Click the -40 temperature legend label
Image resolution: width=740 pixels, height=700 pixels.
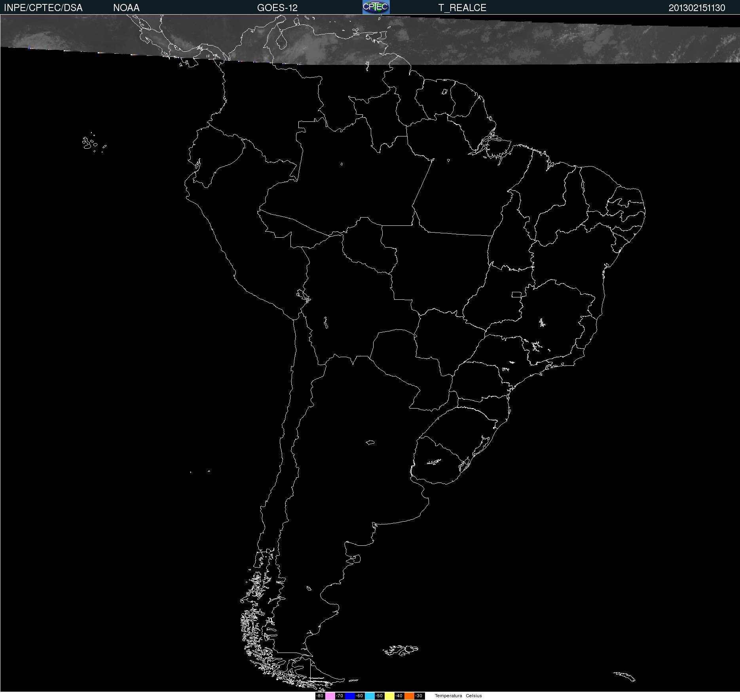(399, 696)
